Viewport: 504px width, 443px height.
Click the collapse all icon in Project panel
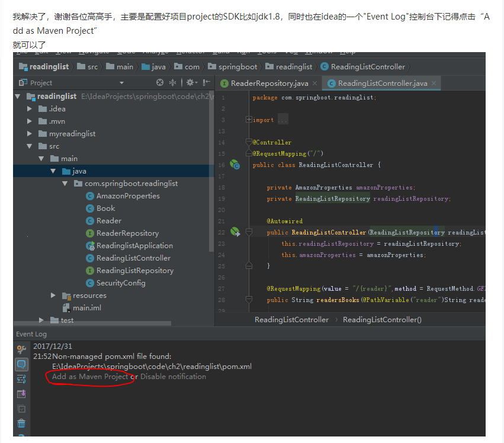tap(172, 83)
